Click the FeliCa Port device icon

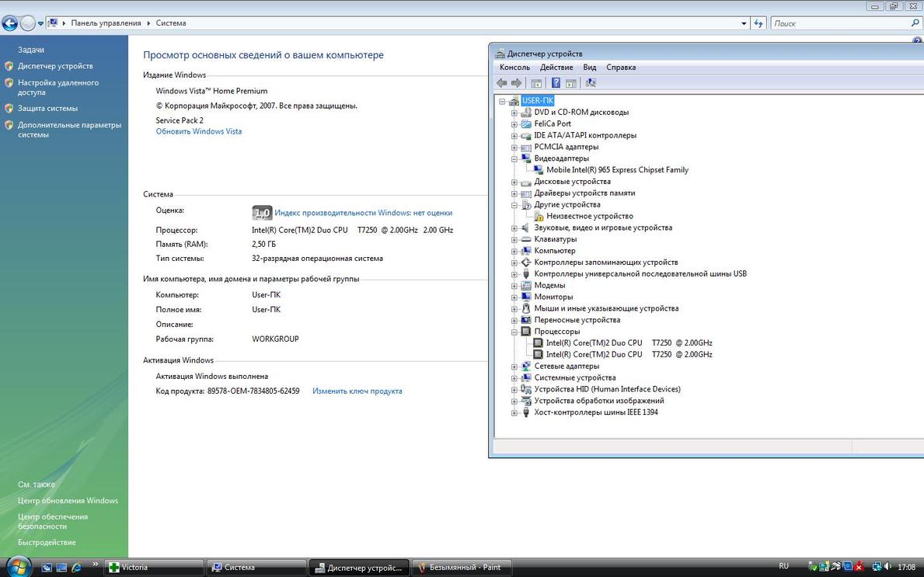click(x=526, y=123)
